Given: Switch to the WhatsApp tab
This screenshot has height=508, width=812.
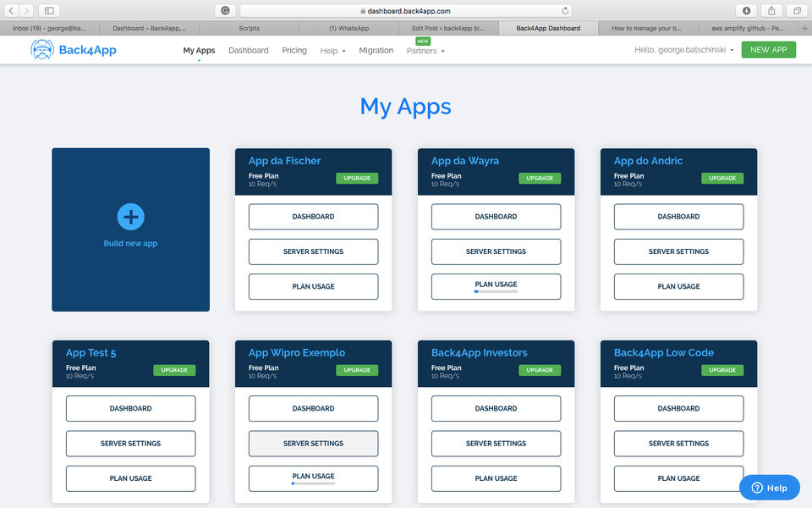Looking at the screenshot, I should click(x=349, y=29).
